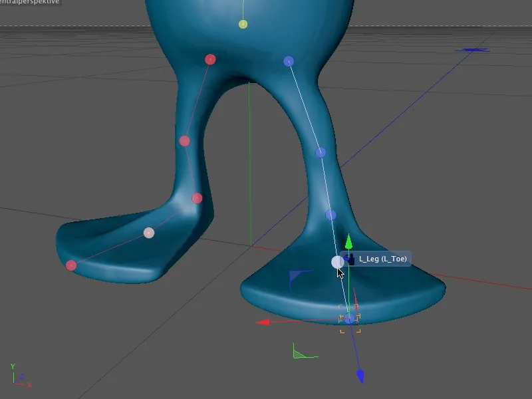Select the white highlighted L_Toe joint
This screenshot has width=532, height=399.
click(x=336, y=263)
